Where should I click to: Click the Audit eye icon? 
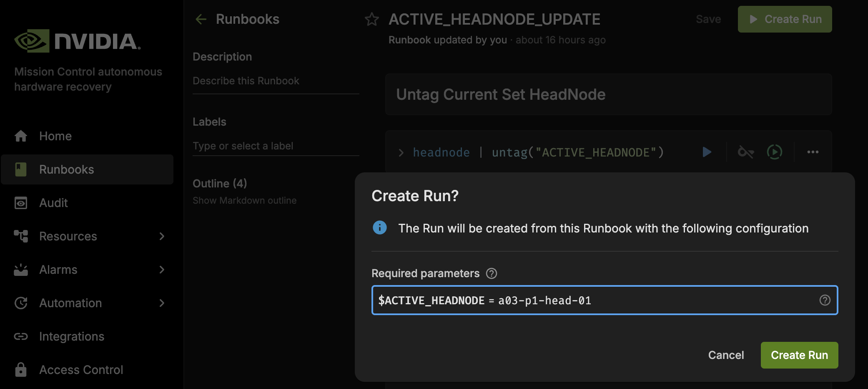point(21,203)
